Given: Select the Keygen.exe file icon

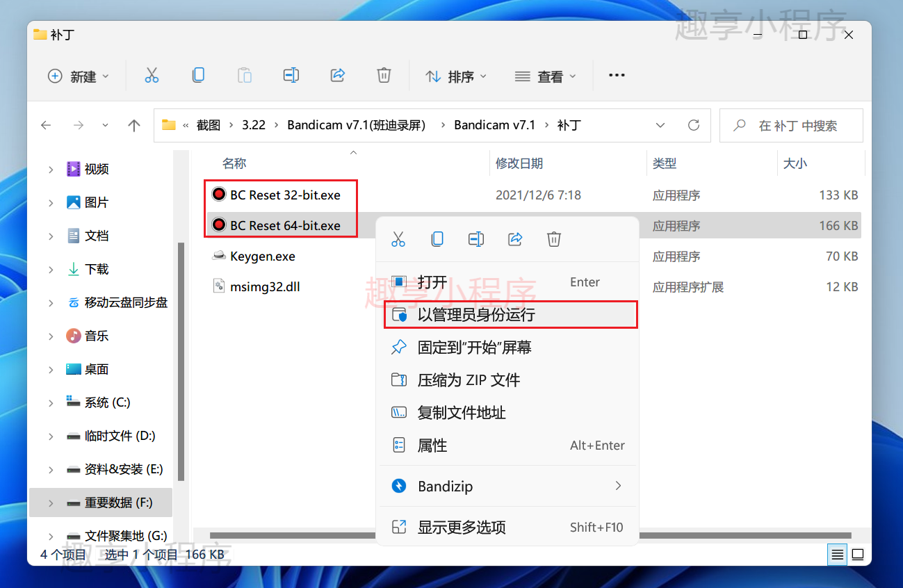Looking at the screenshot, I should click(x=219, y=256).
